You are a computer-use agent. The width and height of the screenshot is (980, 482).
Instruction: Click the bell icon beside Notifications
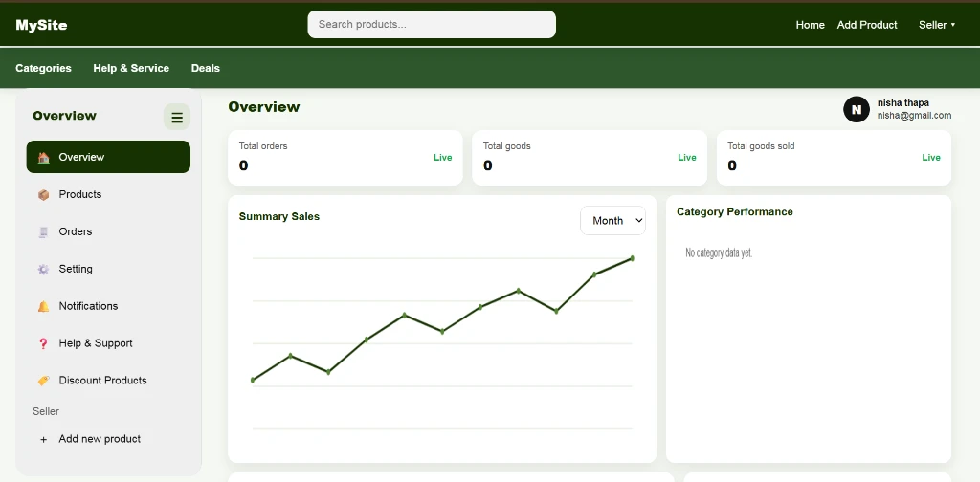click(x=43, y=307)
